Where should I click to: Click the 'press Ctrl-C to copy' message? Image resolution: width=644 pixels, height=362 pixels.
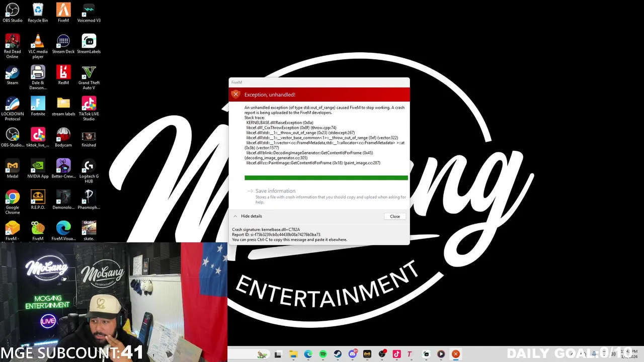[289, 240]
